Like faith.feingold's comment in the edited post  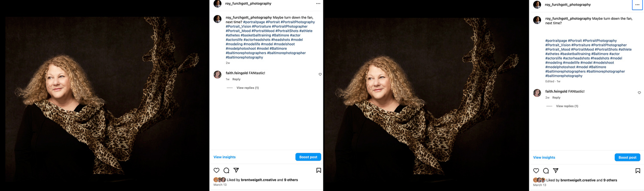coord(639,93)
